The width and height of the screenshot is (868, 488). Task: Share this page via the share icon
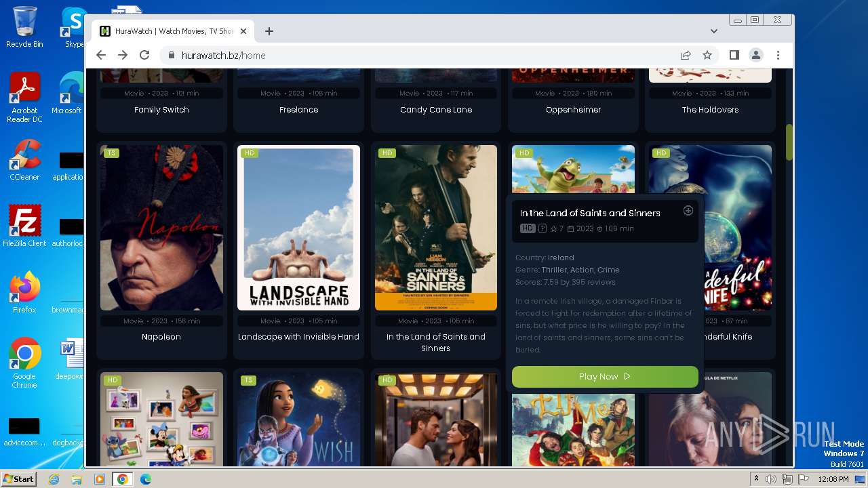point(686,55)
